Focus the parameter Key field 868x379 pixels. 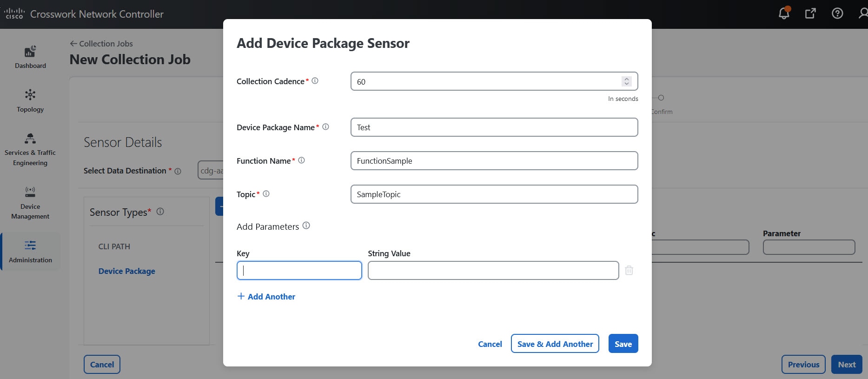click(299, 271)
